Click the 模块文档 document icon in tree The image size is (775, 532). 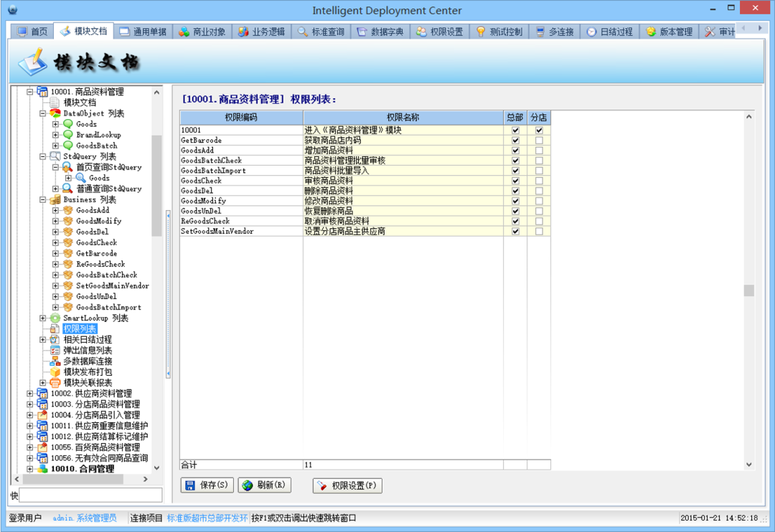tap(55, 103)
